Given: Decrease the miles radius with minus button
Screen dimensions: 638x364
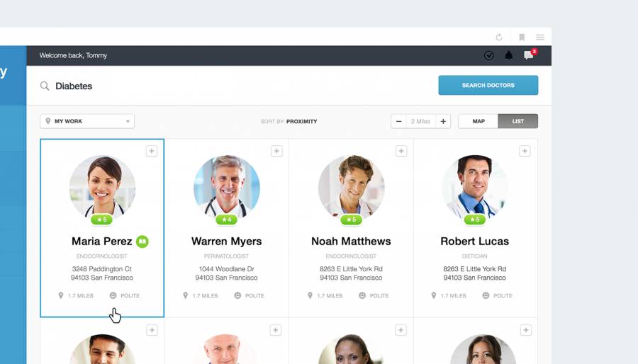Looking at the screenshot, I should coord(398,121).
